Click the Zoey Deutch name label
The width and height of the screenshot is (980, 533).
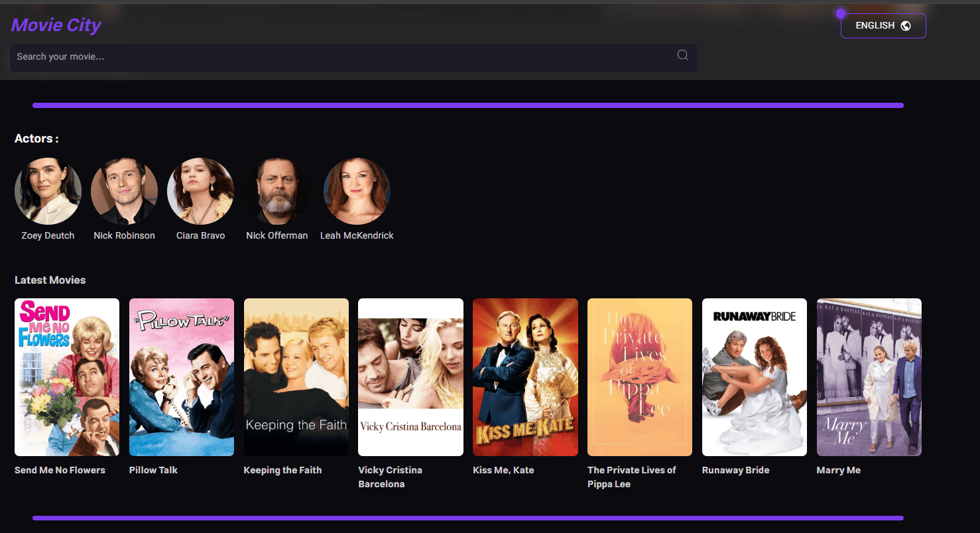(48, 235)
